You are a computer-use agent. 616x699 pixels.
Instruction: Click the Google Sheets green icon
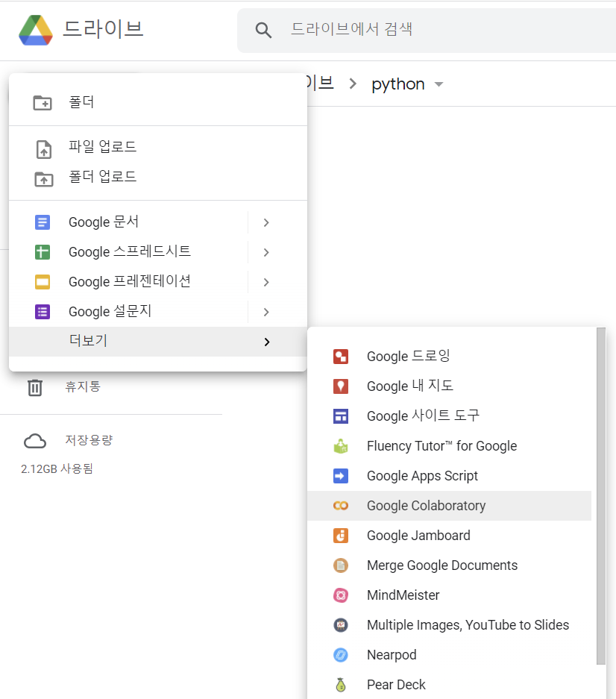[x=43, y=252]
